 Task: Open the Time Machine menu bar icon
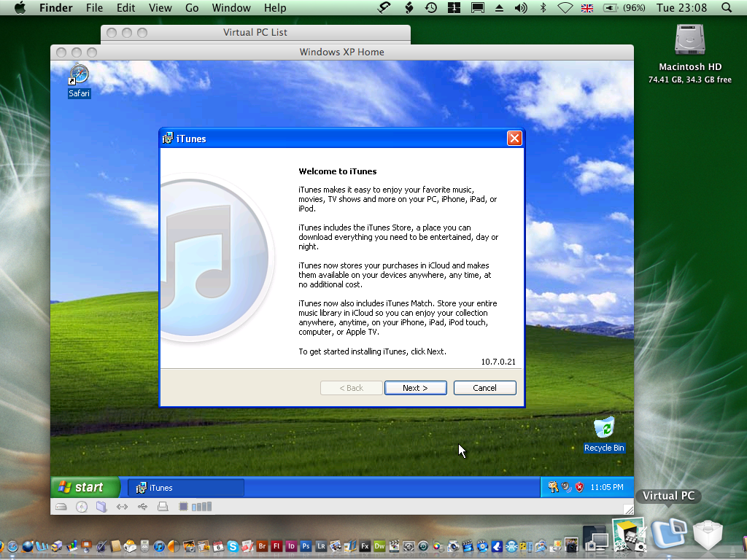431,8
